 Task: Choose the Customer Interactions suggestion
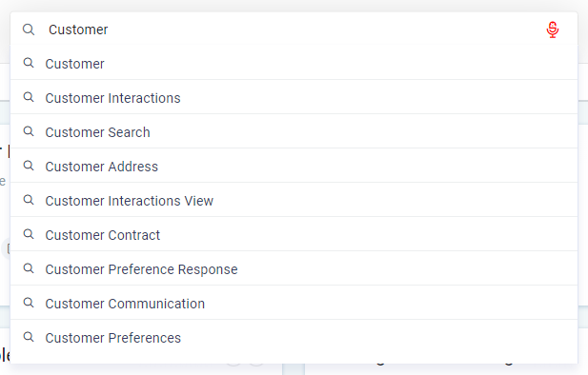[294, 97]
